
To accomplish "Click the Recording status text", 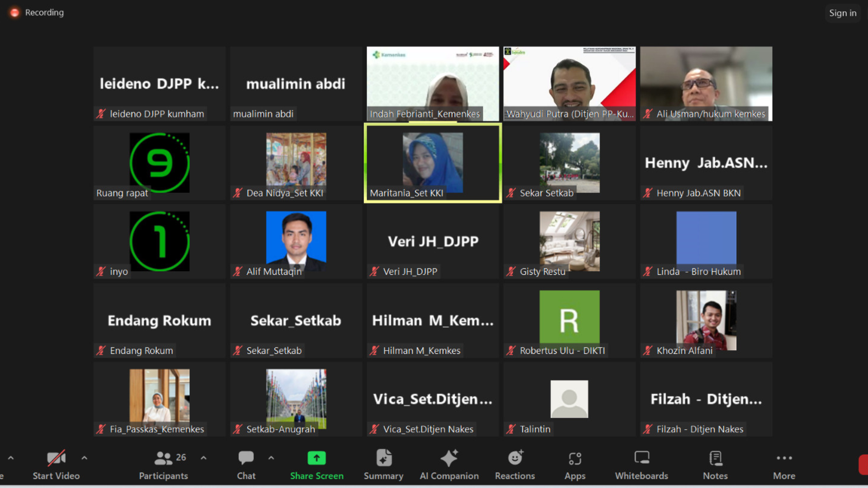I will click(44, 13).
